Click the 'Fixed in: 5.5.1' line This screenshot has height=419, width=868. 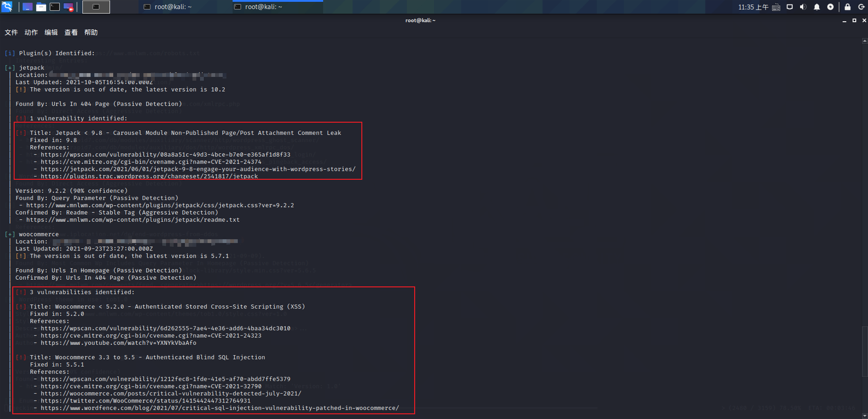pos(57,365)
